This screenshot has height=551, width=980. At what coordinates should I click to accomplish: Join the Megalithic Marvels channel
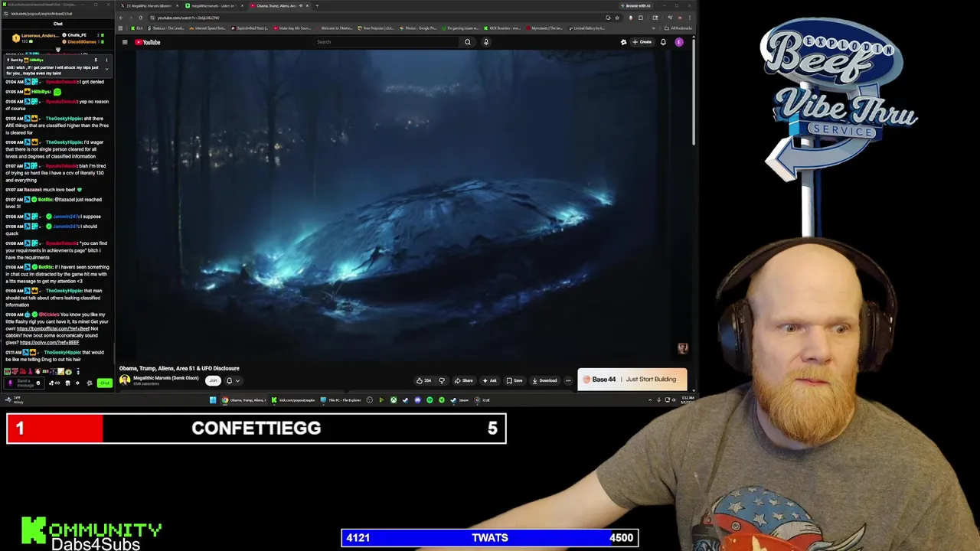click(213, 380)
